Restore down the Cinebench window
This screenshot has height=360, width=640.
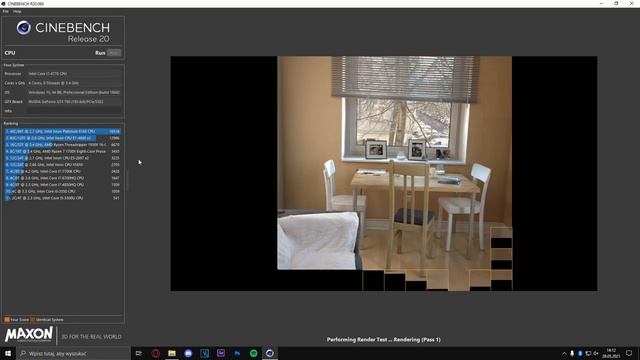click(x=616, y=4)
